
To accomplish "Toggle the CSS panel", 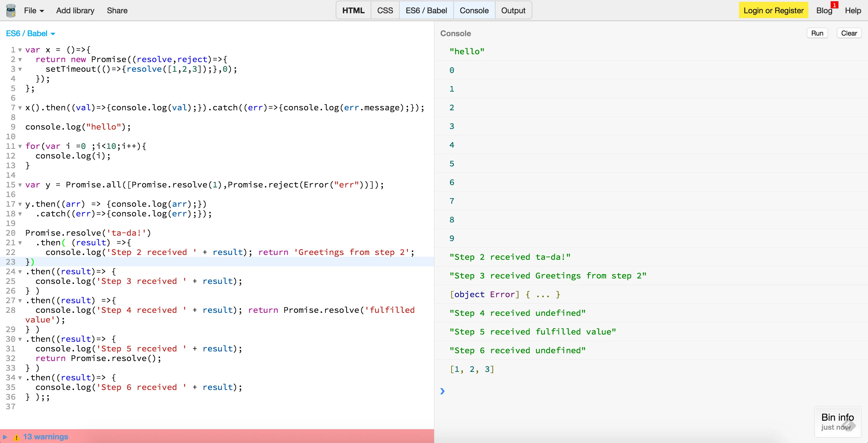I will [x=385, y=11].
